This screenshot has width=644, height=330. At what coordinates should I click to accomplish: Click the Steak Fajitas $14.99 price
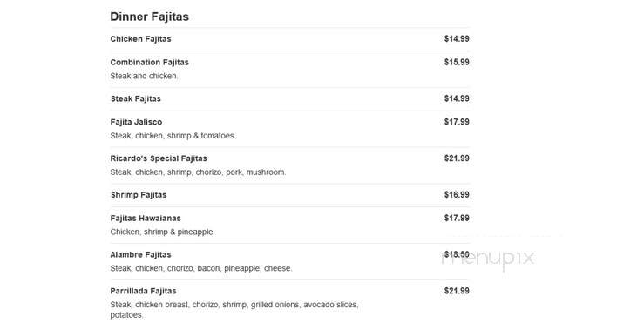(x=457, y=98)
